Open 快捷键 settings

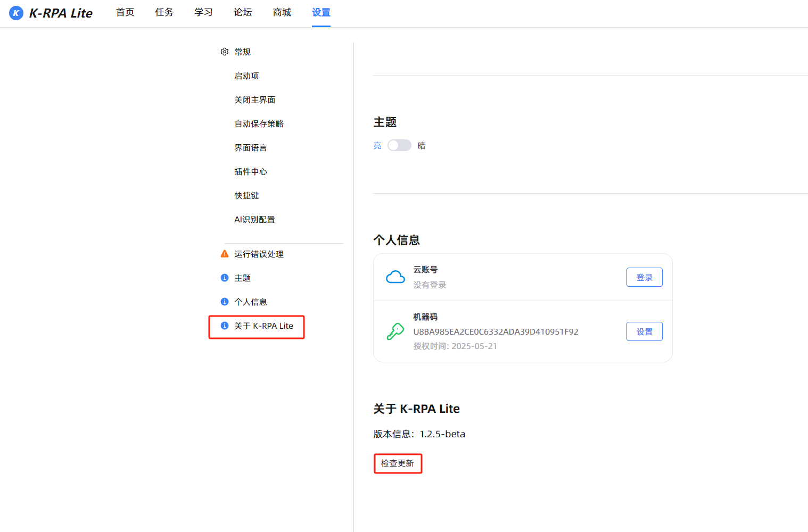[x=246, y=195]
